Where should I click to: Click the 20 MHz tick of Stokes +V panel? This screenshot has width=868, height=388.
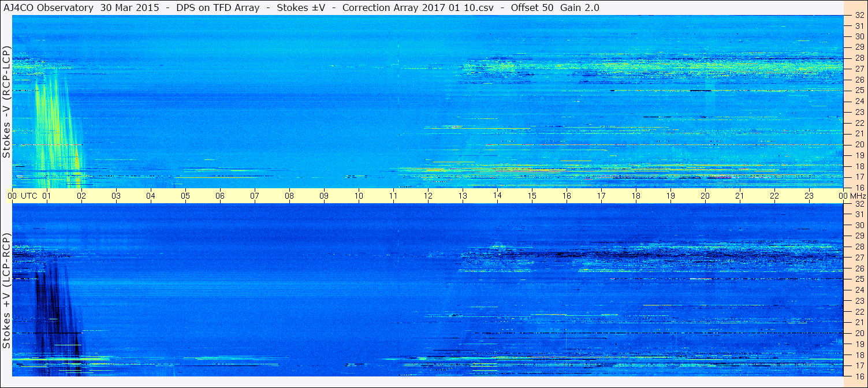859,333
